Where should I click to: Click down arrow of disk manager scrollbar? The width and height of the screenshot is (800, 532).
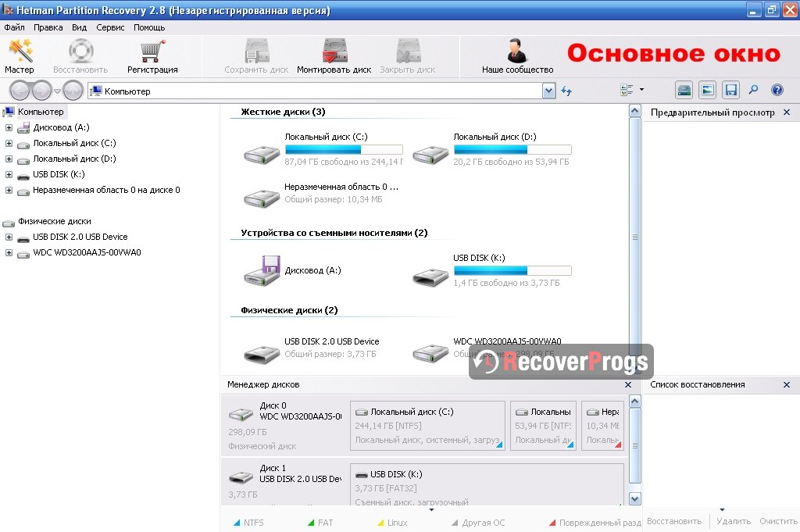pyautogui.click(x=634, y=499)
